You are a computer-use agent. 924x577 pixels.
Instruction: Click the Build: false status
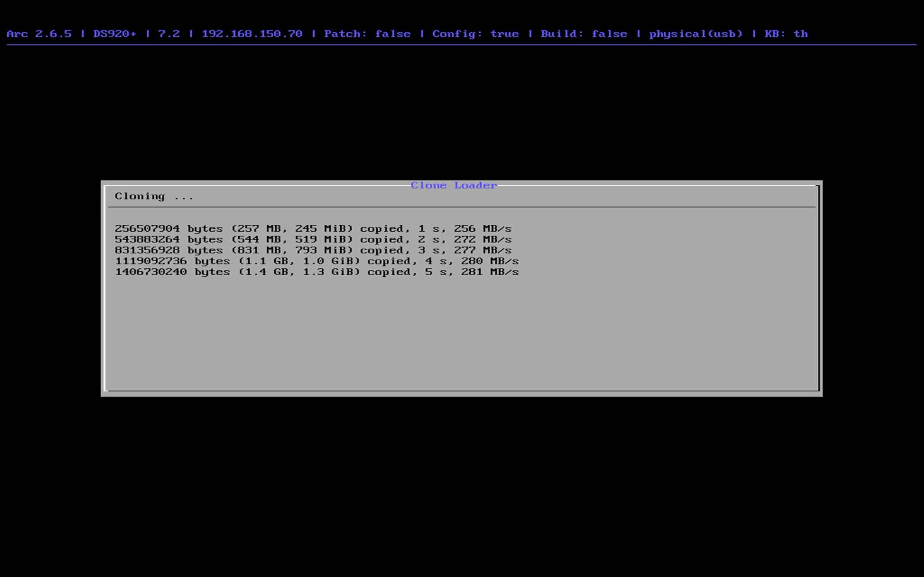point(584,34)
